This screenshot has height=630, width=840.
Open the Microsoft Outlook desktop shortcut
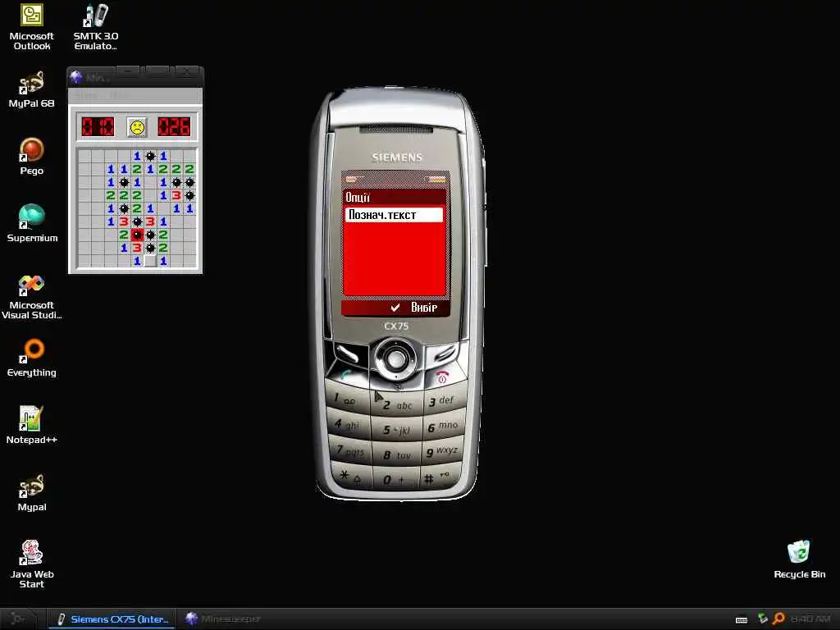32,27
